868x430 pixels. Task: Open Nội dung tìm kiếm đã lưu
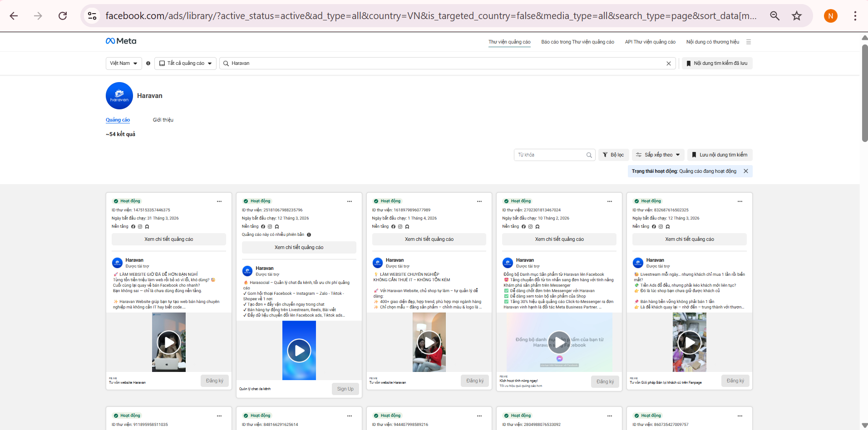pyautogui.click(x=717, y=64)
